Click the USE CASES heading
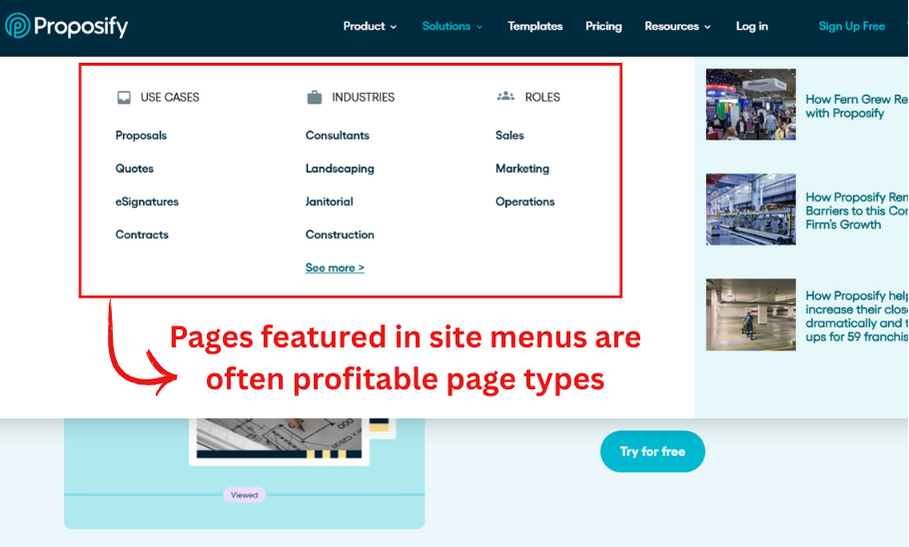Image resolution: width=909 pixels, height=547 pixels. (x=170, y=97)
